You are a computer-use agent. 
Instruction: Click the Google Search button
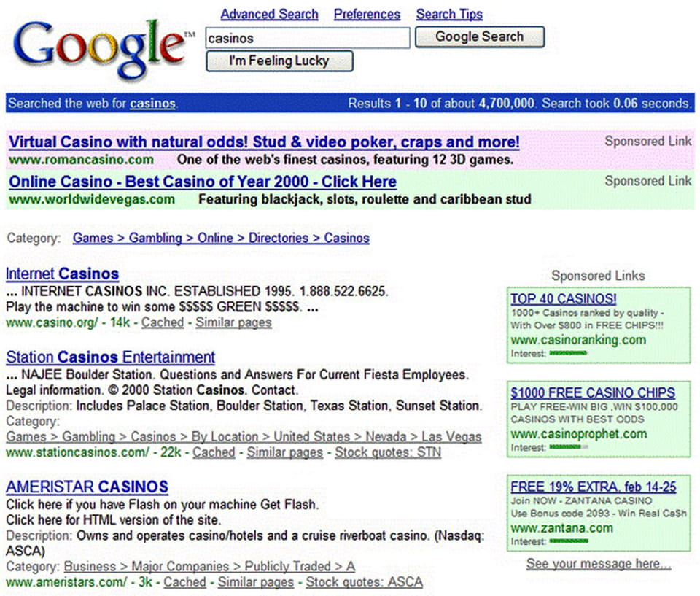(x=480, y=36)
